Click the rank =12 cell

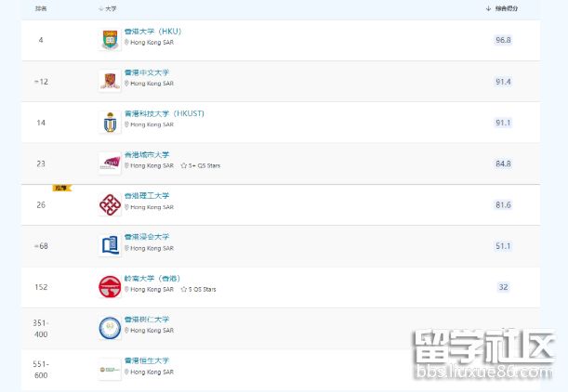pos(41,82)
